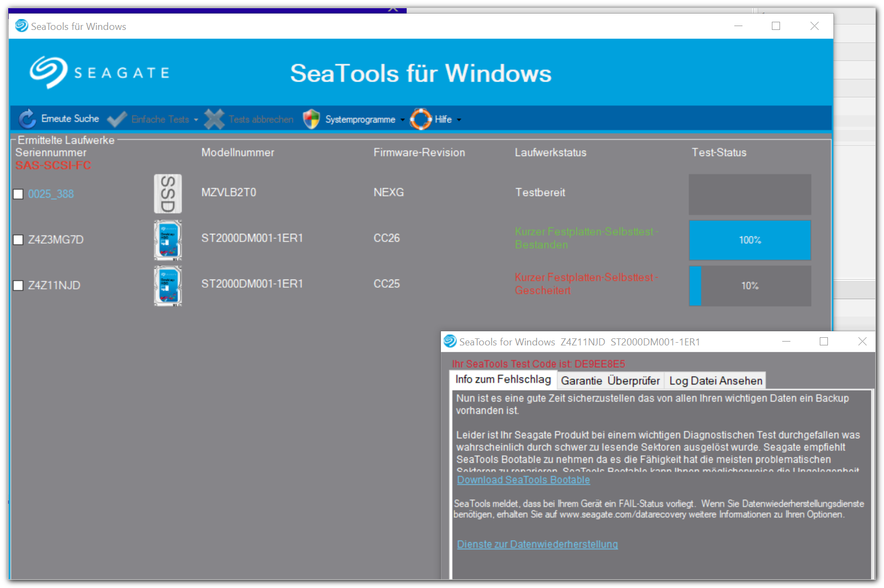The height and width of the screenshot is (588, 884).
Task: Click the 100% test progress bar
Action: point(750,240)
